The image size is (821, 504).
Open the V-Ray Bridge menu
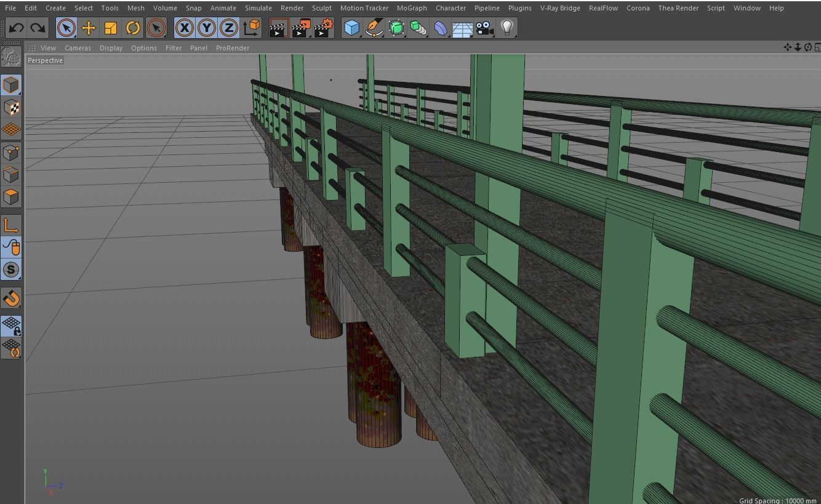click(560, 8)
